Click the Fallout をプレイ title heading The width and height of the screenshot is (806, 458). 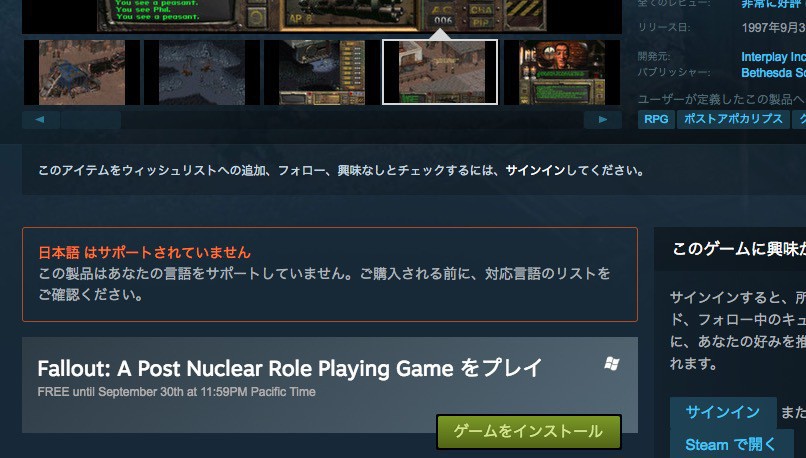coord(289,369)
